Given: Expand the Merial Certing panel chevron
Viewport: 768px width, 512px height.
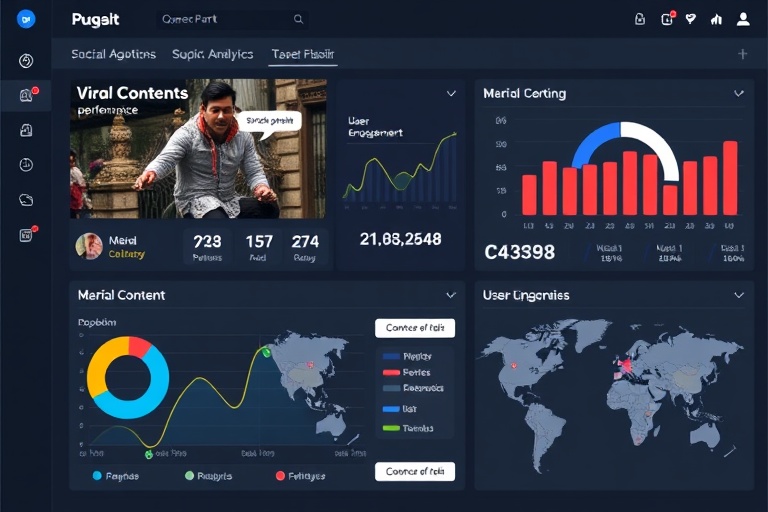Looking at the screenshot, I should pyautogui.click(x=739, y=93).
